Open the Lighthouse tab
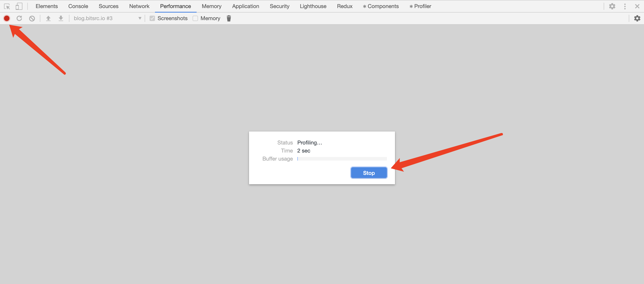 tap(313, 6)
